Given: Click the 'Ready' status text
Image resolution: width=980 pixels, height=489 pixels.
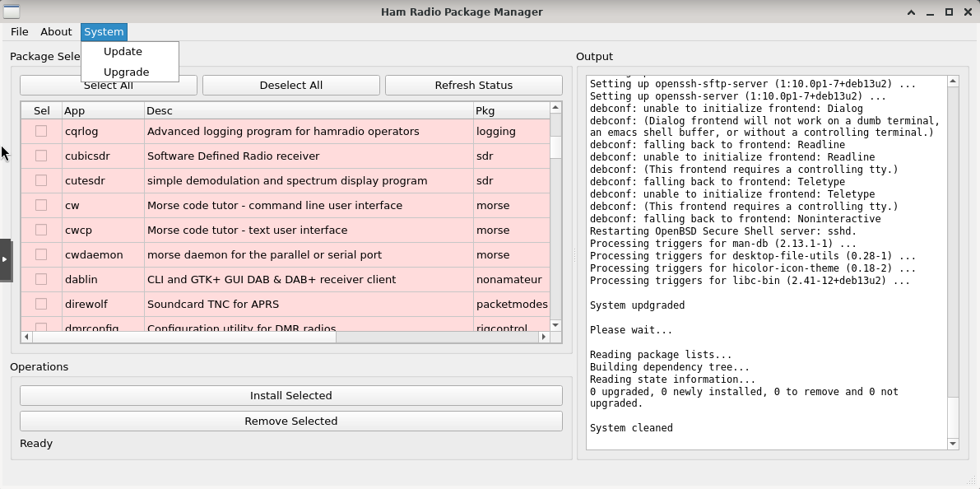Looking at the screenshot, I should (x=36, y=444).
